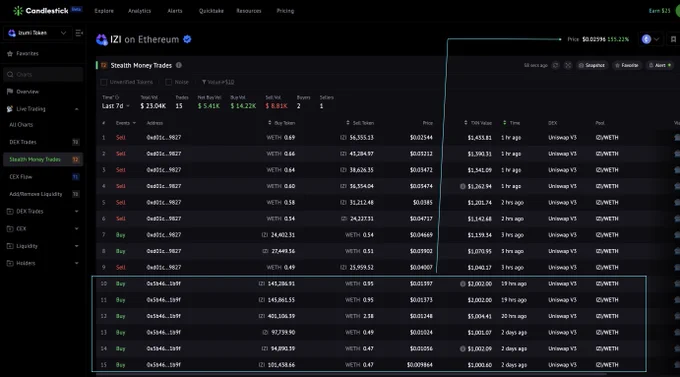Sort by Buy Token column arrows

[x=270, y=123]
